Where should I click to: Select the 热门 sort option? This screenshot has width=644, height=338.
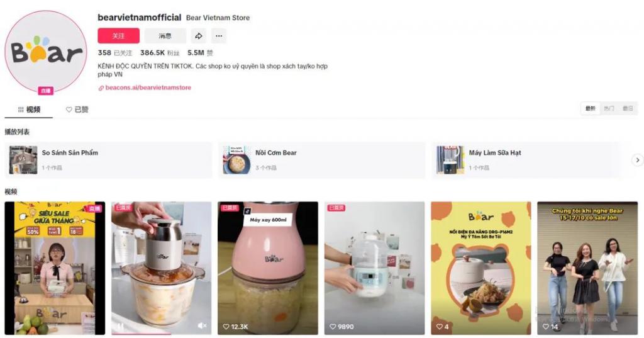tap(609, 108)
